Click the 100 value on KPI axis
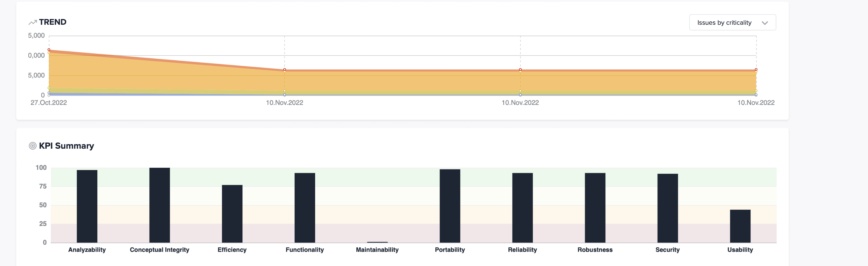This screenshot has width=868, height=266. 41,168
